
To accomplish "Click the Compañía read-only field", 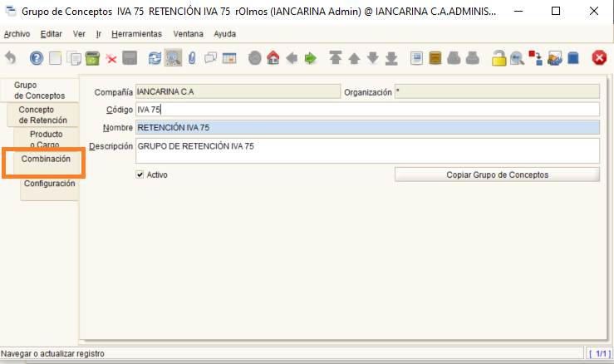I will [x=238, y=91].
